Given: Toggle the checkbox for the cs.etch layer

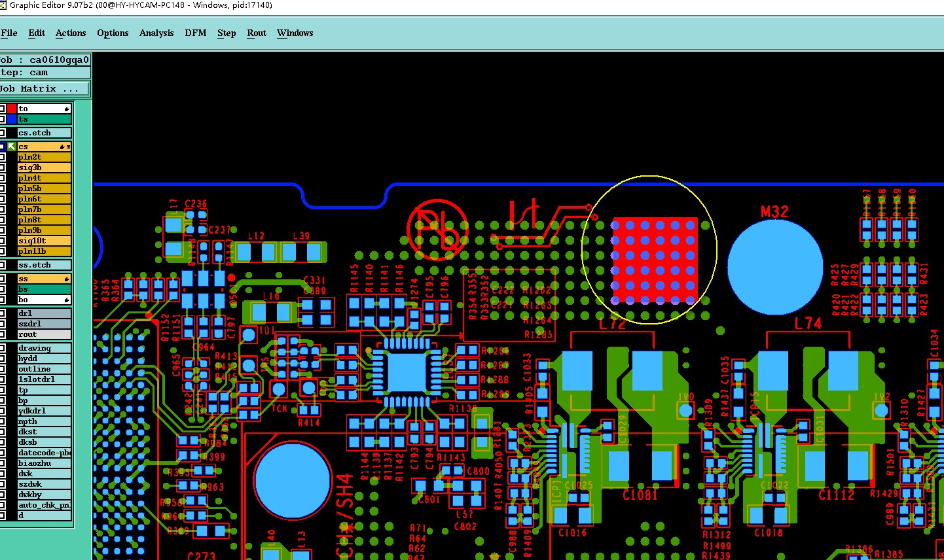Looking at the screenshot, I should 3,133.
